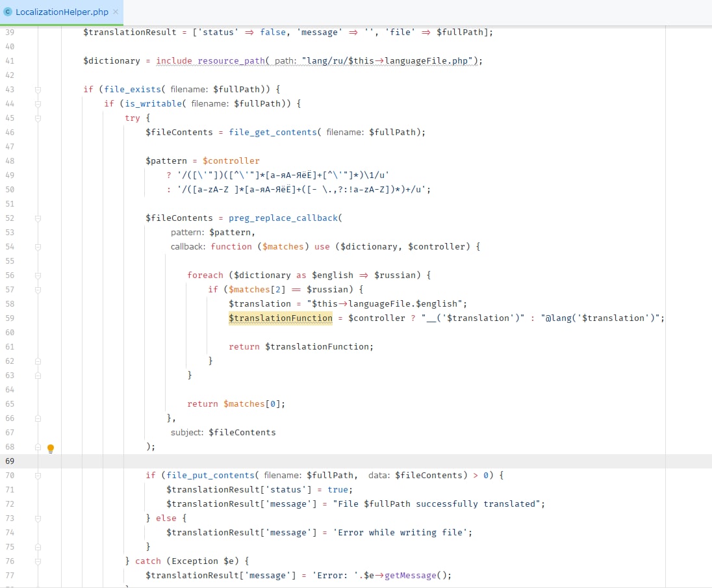Click the true value on line 71
Viewport: 712px width, 588px height.
[x=337, y=489]
